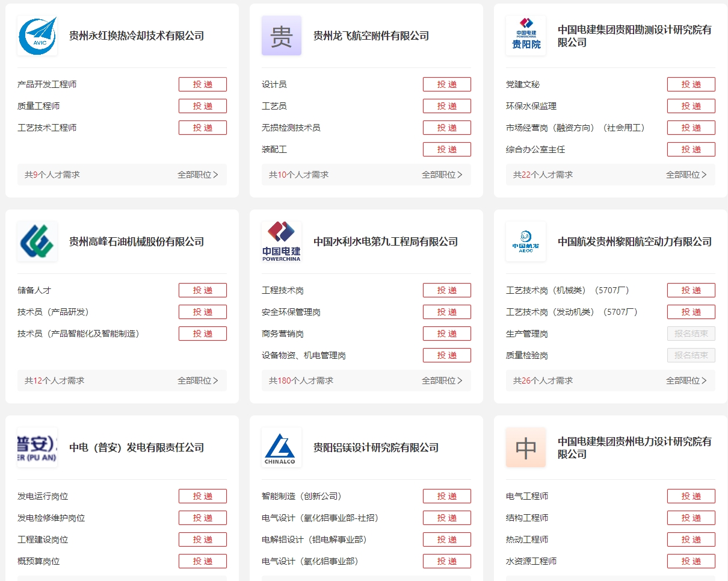Open job title 市场经营岗（融资方向）（社会用工）
This screenshot has width=728, height=581.
(x=577, y=128)
